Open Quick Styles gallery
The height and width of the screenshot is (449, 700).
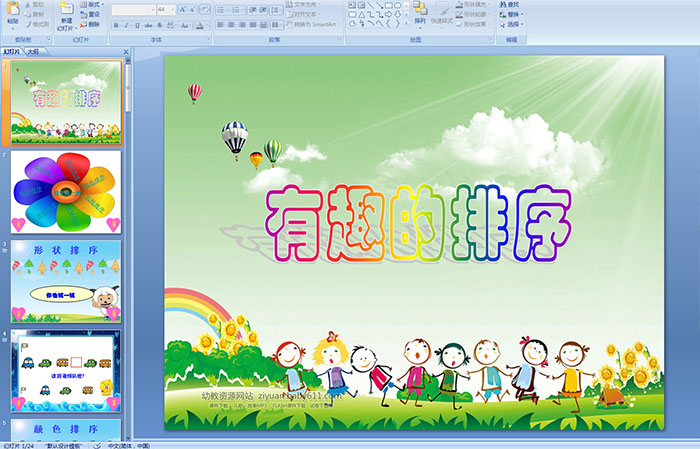tap(442, 13)
